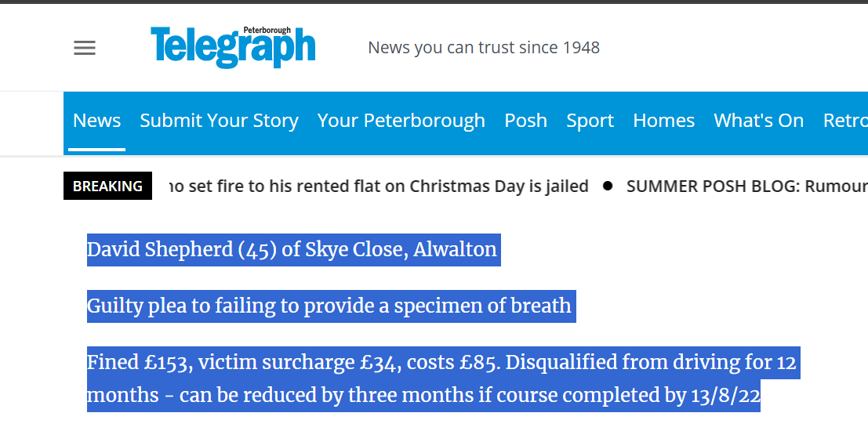Image resolution: width=868 pixels, height=431 pixels.
Task: Click the Peterborough Telegraph logo
Action: pyautogui.click(x=233, y=48)
